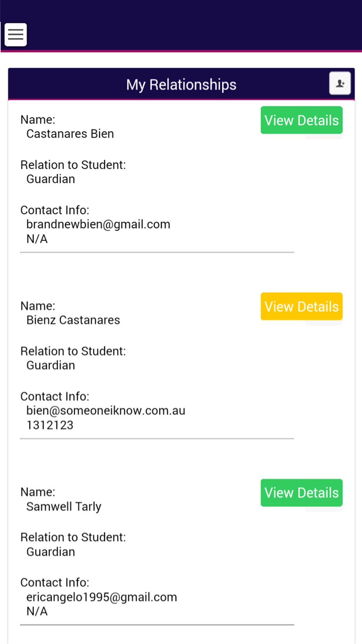Tap email bien@someoneiknow.com.au
Screen dimensions: 362x644
[106, 410]
